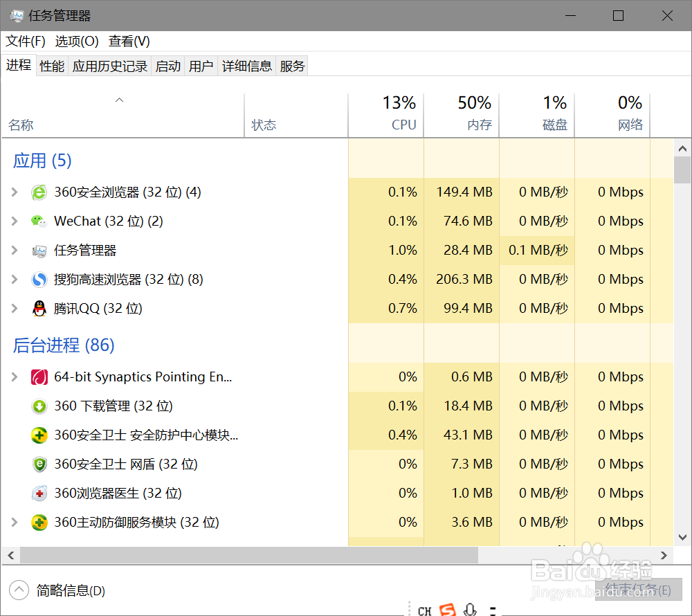Expand the WeChat process group
Viewport: 692px width, 616px height.
coord(15,221)
